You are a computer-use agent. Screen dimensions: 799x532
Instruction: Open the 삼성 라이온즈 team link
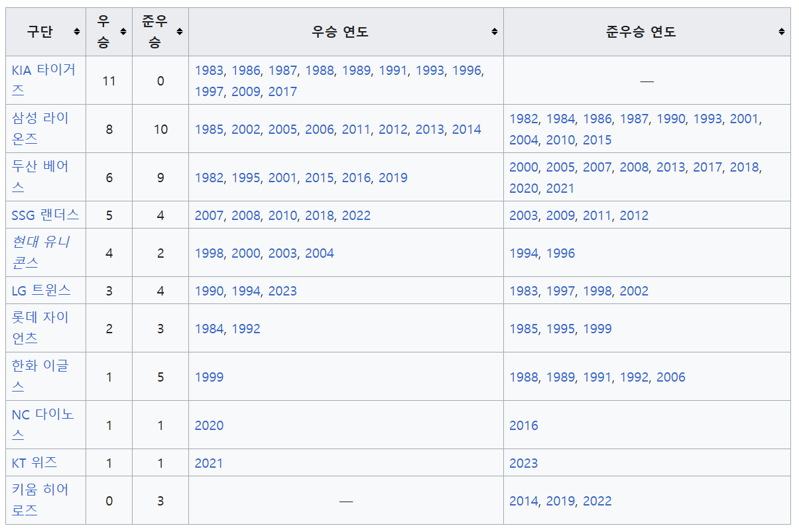click(x=40, y=129)
